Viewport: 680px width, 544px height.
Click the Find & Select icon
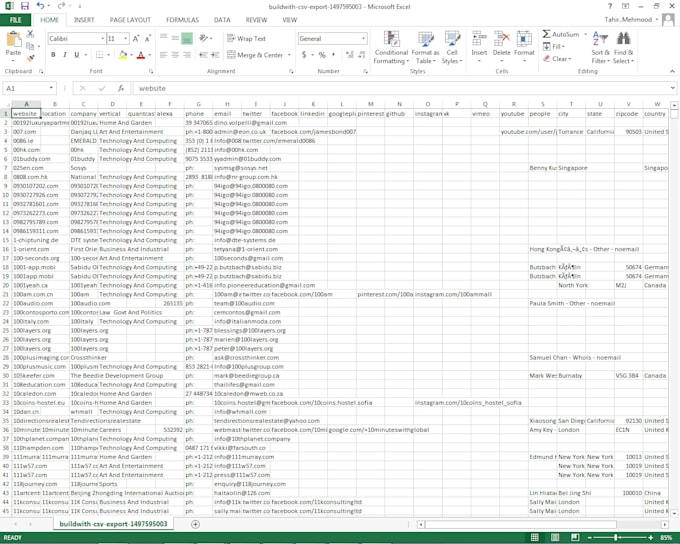623,47
